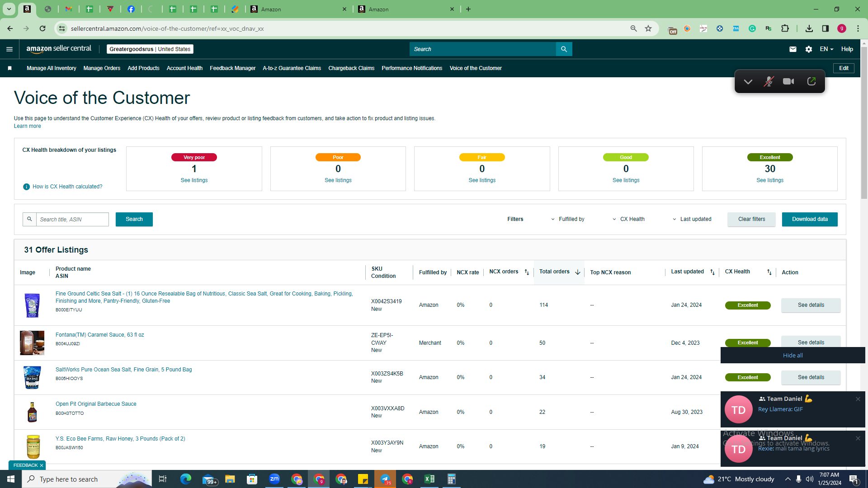
Task: Click the top search magnifier button
Action: click(564, 49)
